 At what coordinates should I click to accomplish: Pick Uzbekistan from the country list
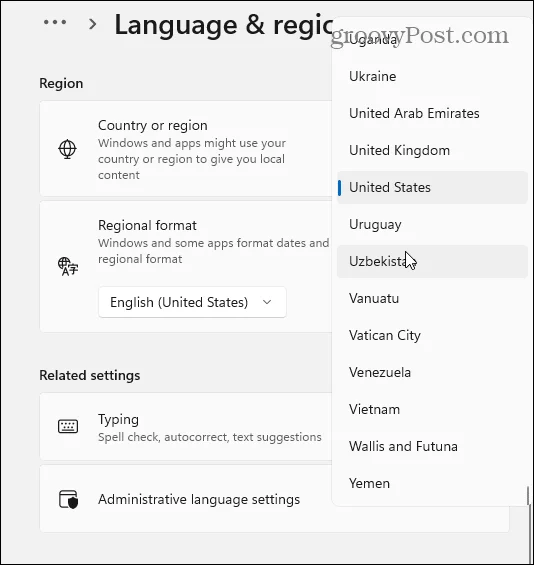click(x=432, y=261)
